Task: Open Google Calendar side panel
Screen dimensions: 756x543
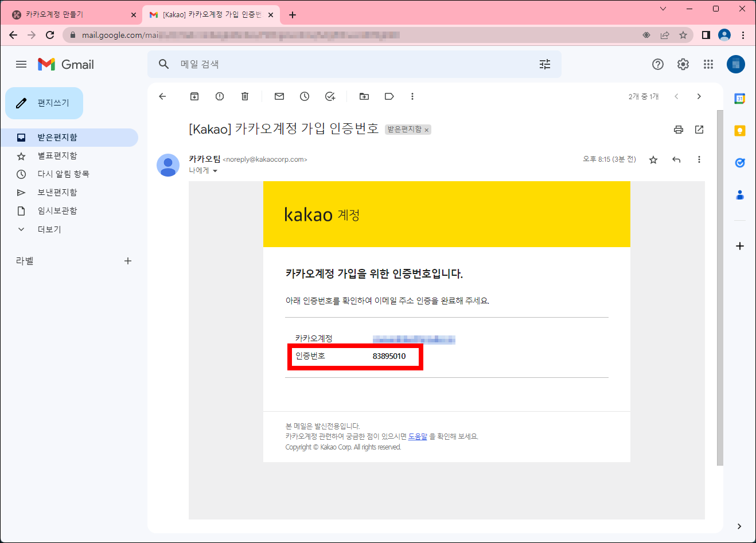Action: click(740, 99)
